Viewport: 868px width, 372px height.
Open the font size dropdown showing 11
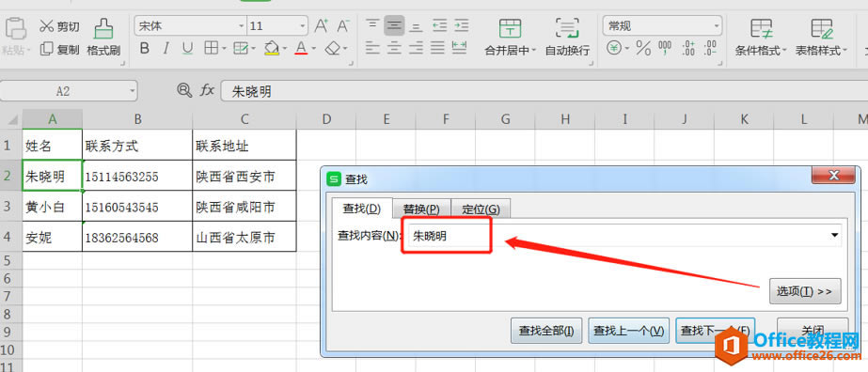302,26
